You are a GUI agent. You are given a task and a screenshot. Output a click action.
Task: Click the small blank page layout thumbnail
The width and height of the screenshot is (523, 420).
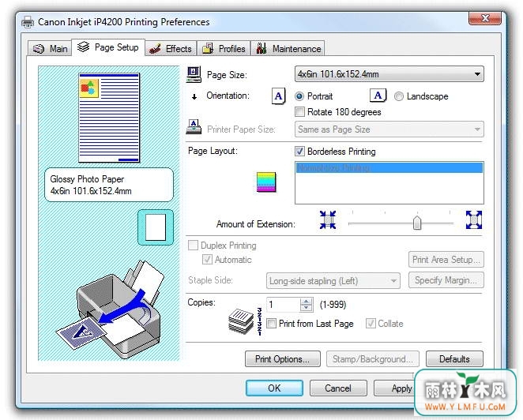pos(156,227)
